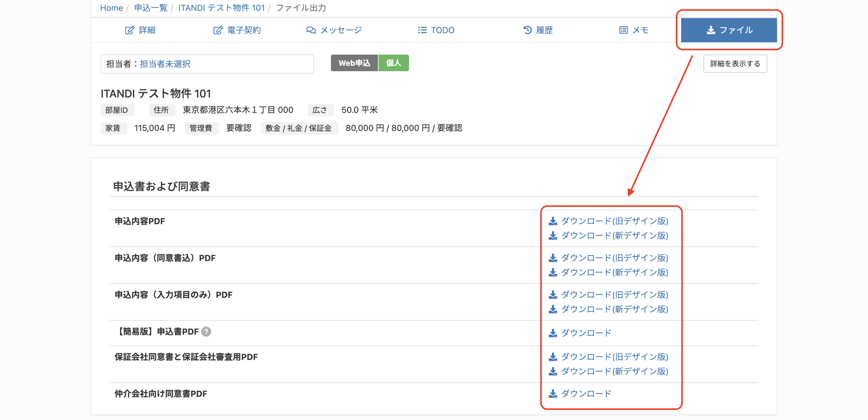This screenshot has width=868, height=420.
Task: Click download icon for 申込内容（入力項目のみ）PDF 新デザイン版
Action: pos(553,309)
